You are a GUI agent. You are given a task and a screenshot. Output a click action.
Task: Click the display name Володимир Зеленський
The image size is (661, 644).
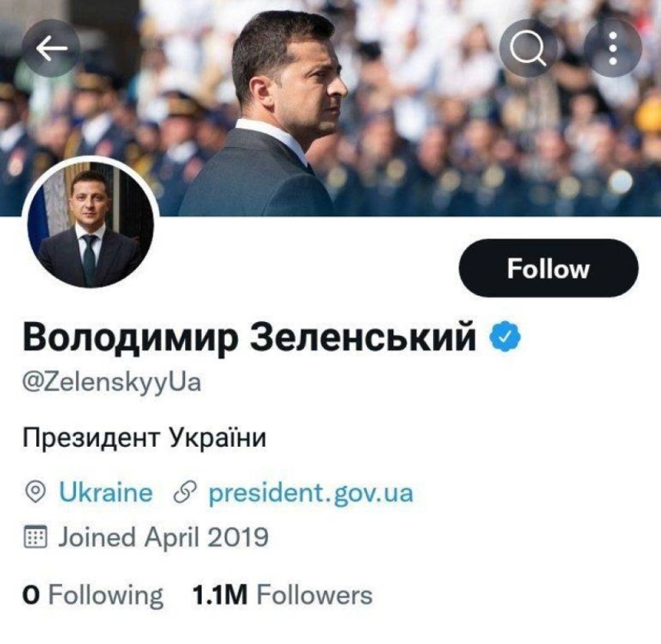coord(250,339)
